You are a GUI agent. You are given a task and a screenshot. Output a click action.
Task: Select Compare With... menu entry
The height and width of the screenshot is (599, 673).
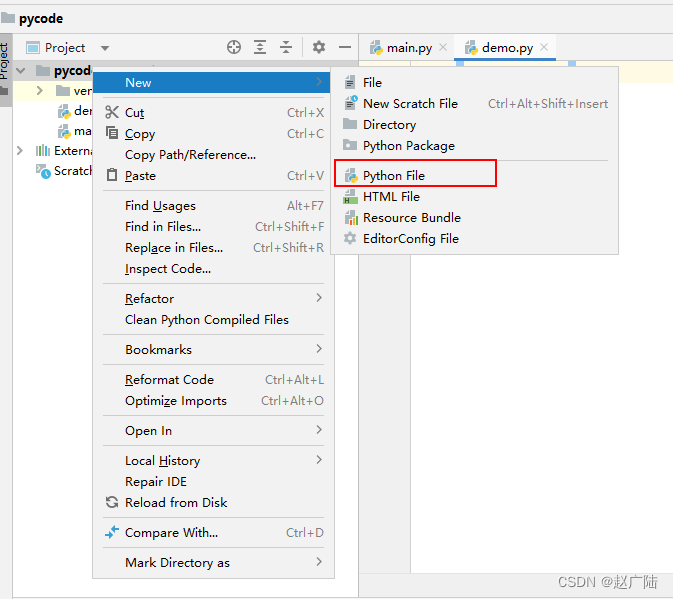tap(213, 532)
